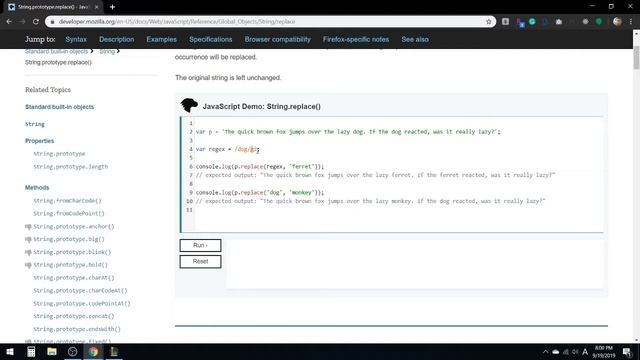Open String.prototype.anchor() link
The height and width of the screenshot is (360, 640).
click(74, 227)
